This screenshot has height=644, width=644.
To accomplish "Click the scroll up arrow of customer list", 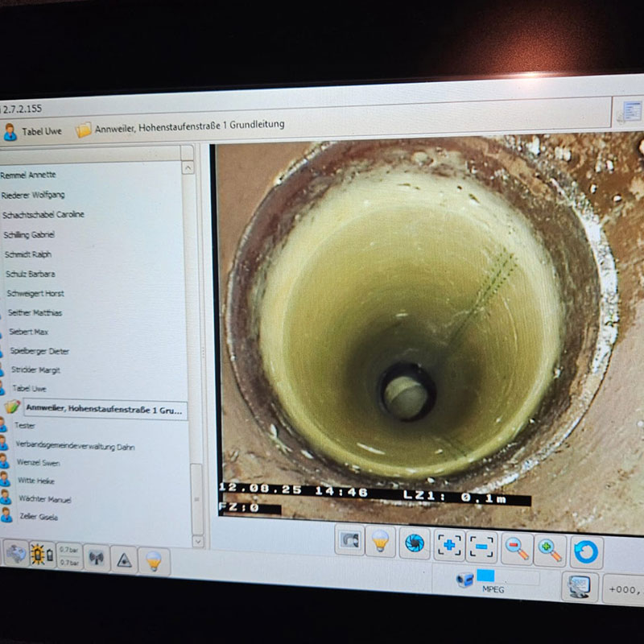I will coord(188,168).
